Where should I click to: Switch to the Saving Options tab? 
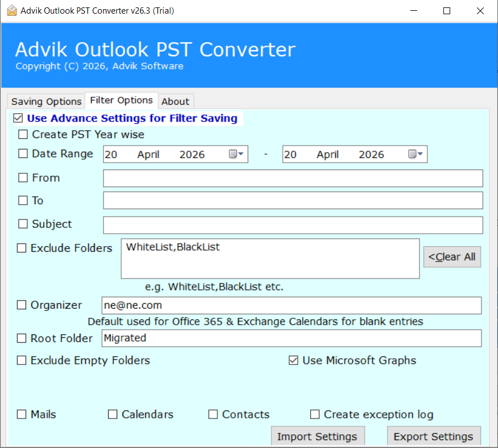click(x=47, y=101)
